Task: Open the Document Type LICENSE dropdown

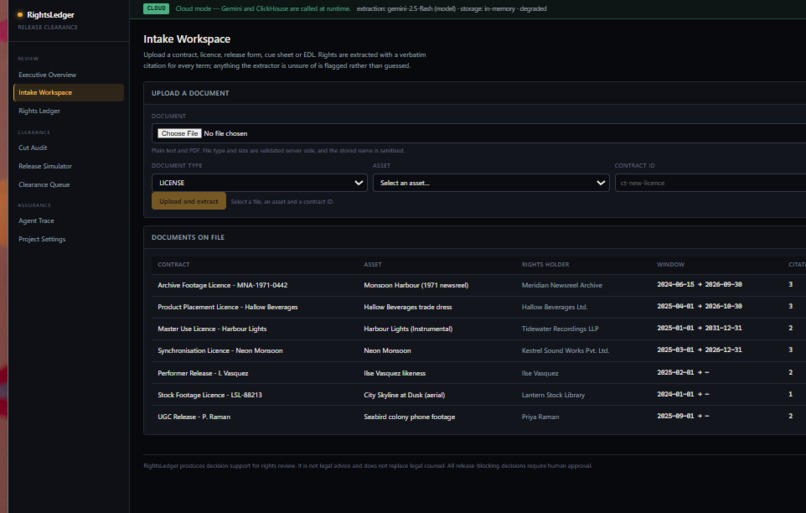Action: (x=259, y=182)
